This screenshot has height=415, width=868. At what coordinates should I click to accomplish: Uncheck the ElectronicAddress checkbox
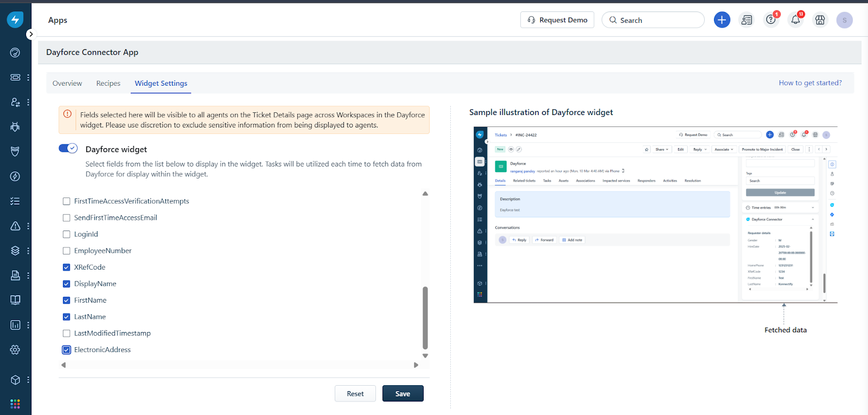[66, 350]
